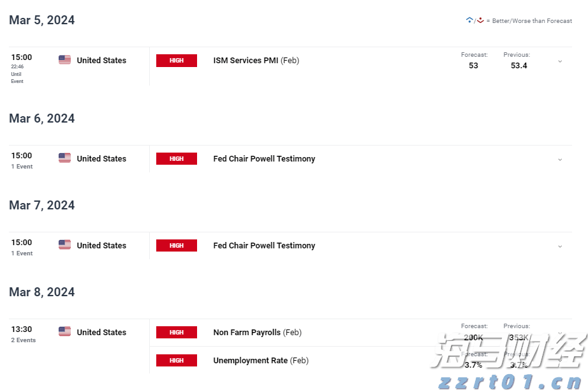Image resolution: width=588 pixels, height=392 pixels.
Task: Select the Non Farm Payrolls (Feb) event
Action: (257, 333)
